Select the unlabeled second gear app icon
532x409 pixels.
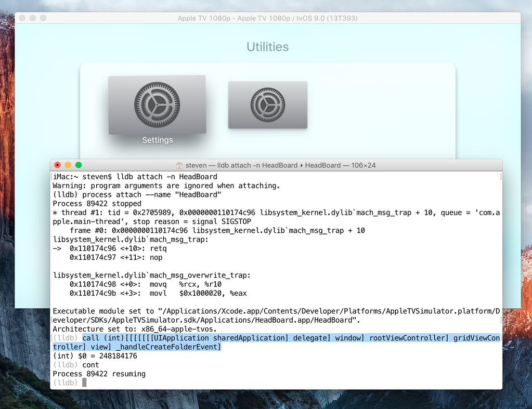coord(268,105)
